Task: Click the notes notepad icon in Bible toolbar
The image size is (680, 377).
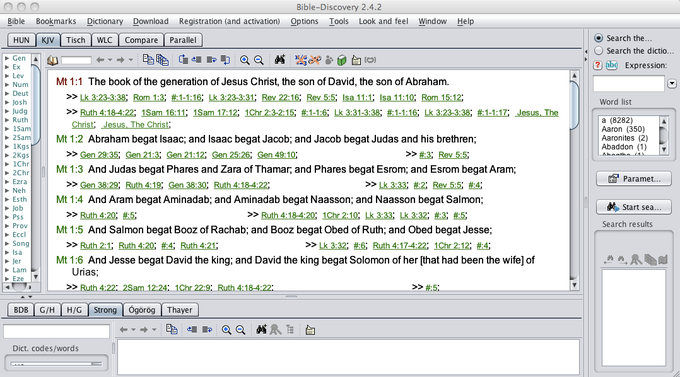Action: 356,60
